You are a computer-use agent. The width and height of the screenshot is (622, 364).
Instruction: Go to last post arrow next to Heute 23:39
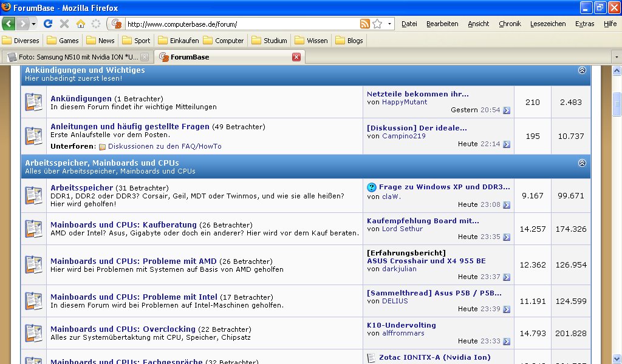[x=507, y=309]
